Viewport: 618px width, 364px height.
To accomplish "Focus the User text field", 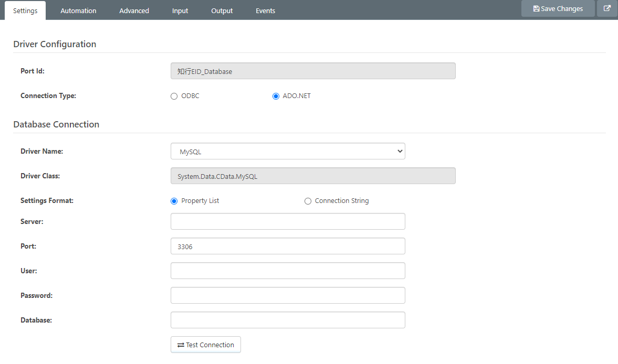I will point(288,271).
